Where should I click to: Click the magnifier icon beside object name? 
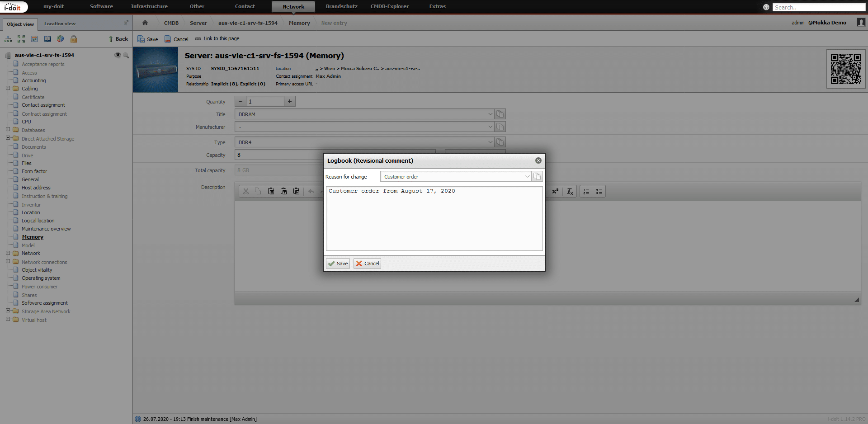tap(126, 55)
